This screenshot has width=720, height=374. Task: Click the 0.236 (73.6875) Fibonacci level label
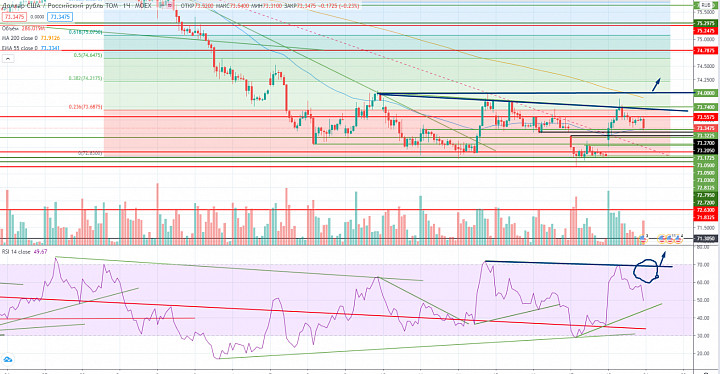point(85,107)
